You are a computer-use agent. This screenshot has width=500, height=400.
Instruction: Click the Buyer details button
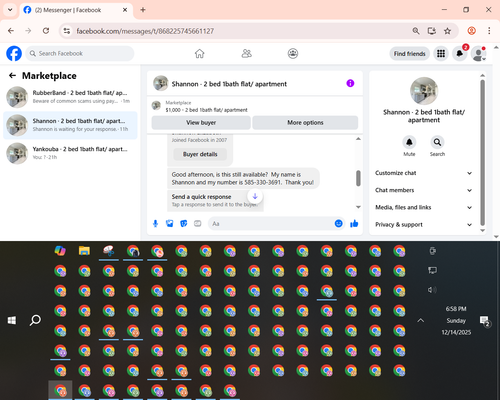(x=200, y=154)
